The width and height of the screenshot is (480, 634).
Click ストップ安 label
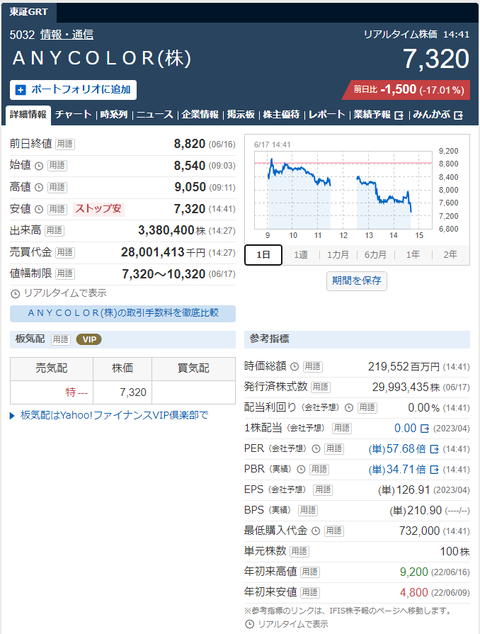[x=98, y=209]
